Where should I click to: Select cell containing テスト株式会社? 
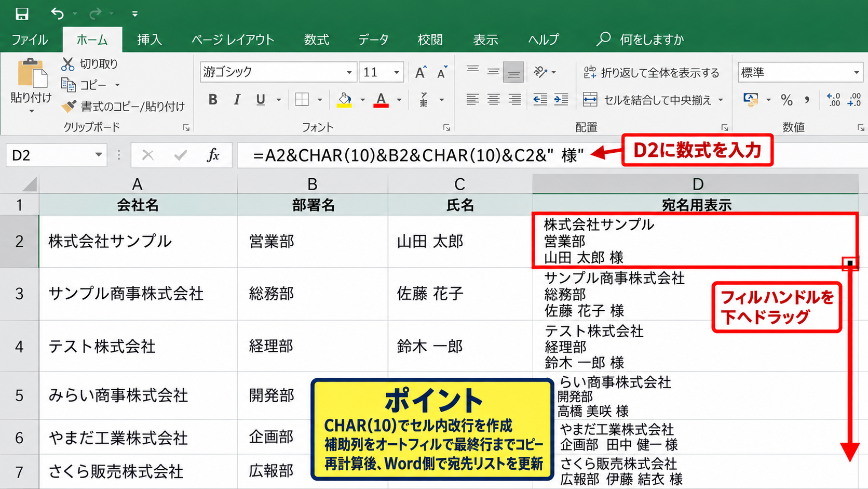pos(138,346)
